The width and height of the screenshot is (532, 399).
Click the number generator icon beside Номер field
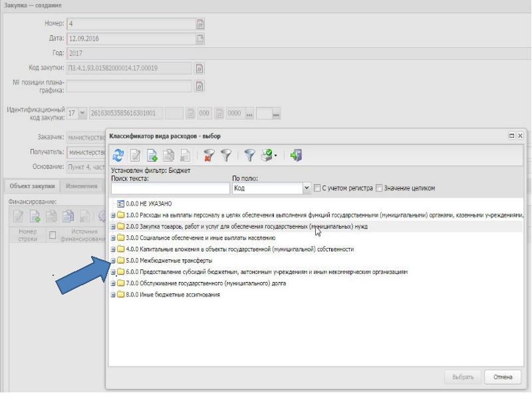tap(200, 24)
